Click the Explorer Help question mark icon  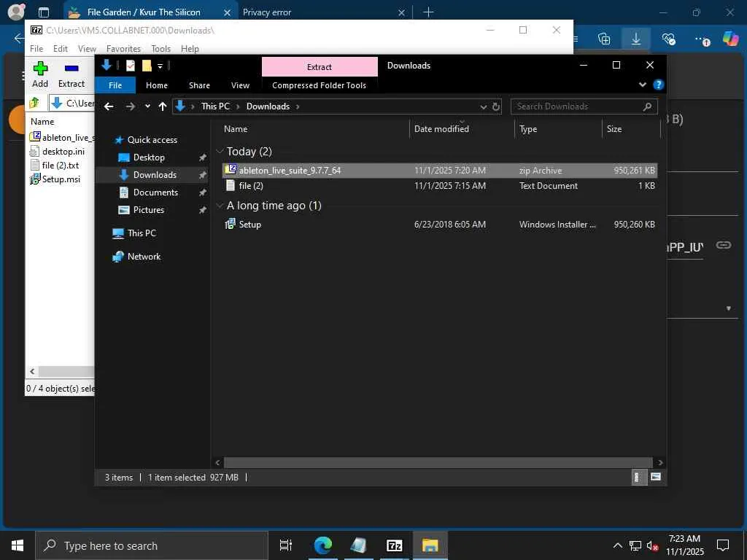point(659,85)
